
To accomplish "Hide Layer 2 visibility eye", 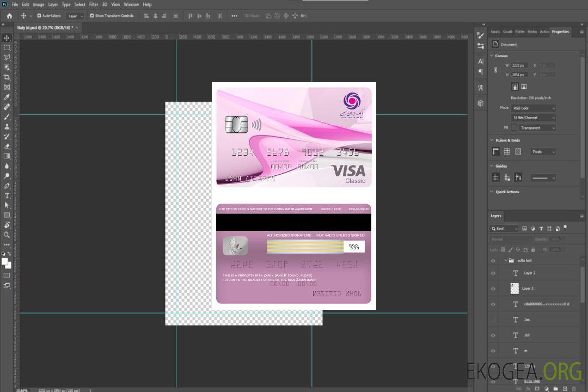I will tap(493, 273).
